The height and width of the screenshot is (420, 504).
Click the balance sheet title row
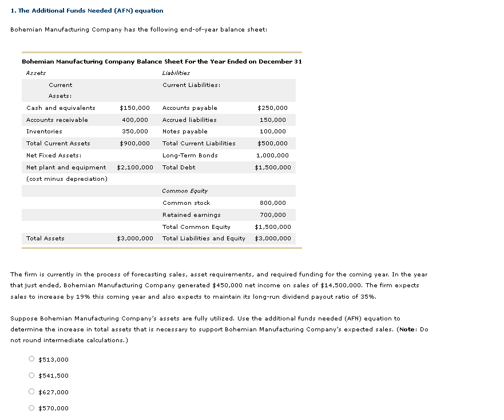pos(162,61)
